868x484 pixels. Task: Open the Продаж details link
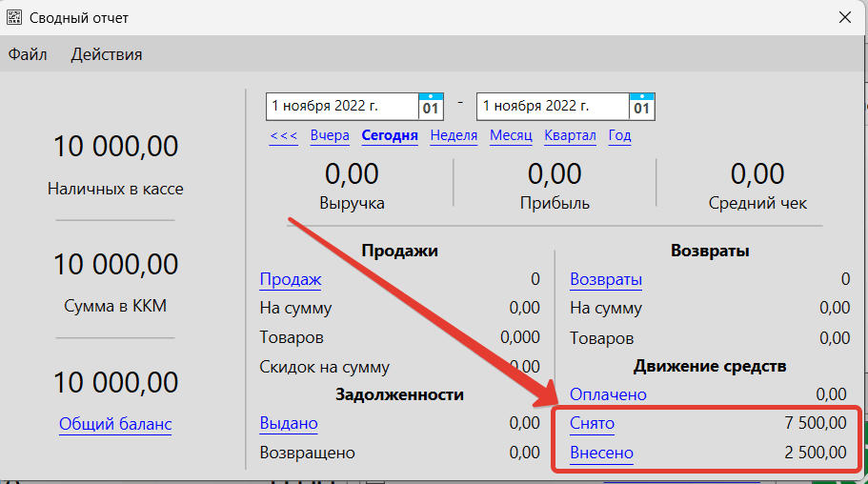pyautogui.click(x=291, y=279)
